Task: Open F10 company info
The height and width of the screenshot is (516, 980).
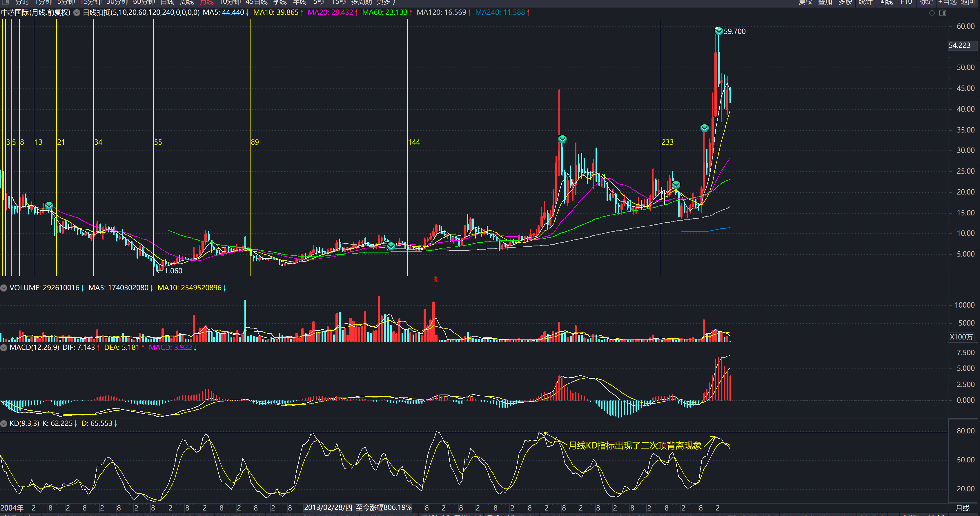Action: [x=906, y=2]
